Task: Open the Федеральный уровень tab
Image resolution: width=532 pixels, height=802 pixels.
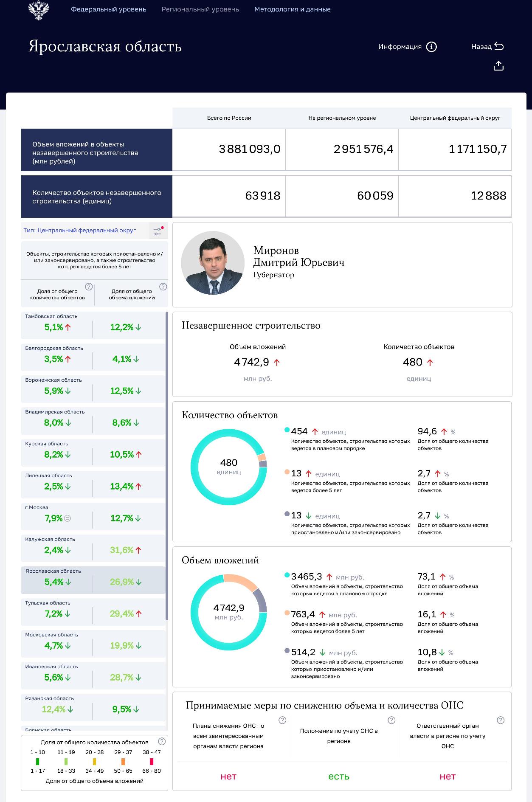Action: [108, 9]
